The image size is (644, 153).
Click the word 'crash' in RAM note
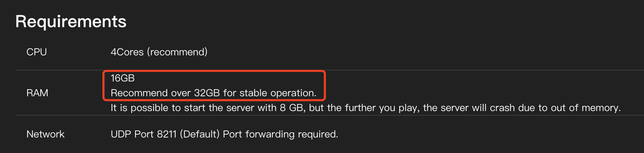click(x=503, y=108)
